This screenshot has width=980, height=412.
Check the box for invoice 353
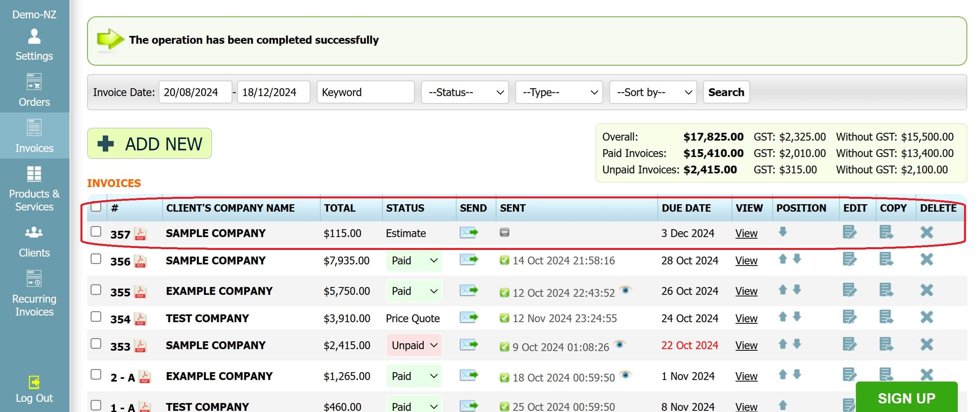[96, 344]
